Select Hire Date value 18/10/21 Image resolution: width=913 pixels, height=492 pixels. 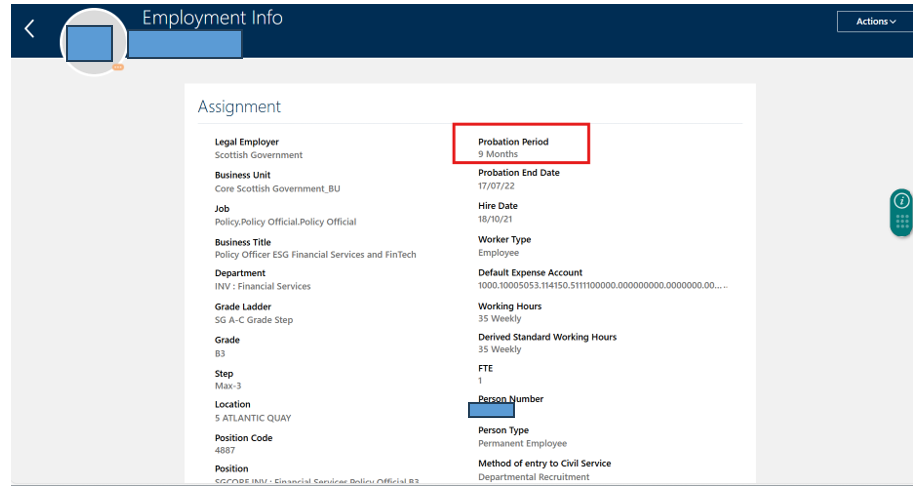coord(495,219)
